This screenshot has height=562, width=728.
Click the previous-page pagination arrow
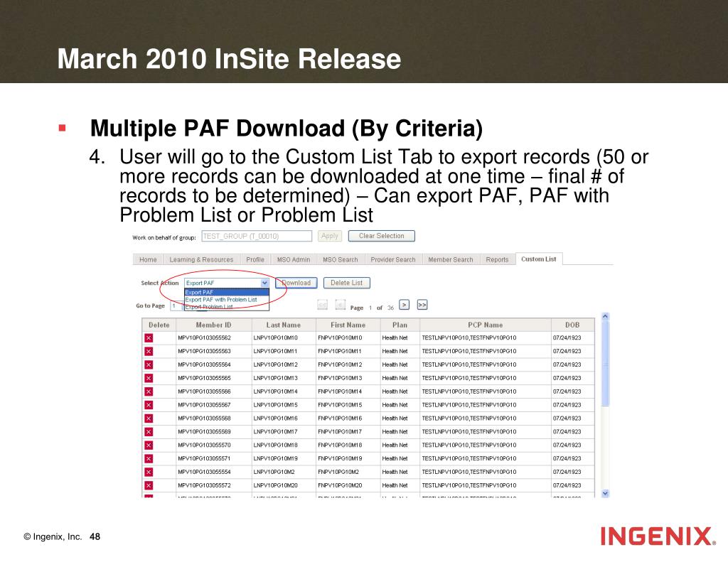click(341, 305)
